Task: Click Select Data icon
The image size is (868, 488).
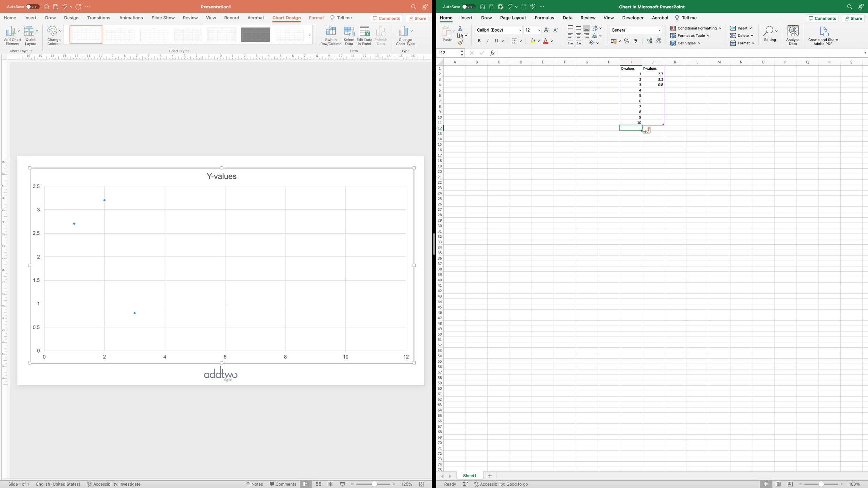Action: [x=349, y=35]
